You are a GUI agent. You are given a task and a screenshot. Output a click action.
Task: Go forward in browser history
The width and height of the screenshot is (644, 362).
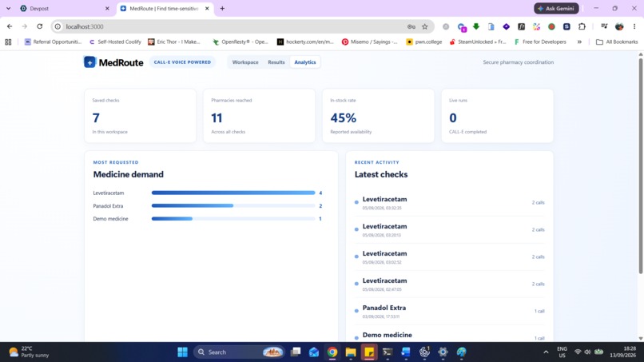click(x=25, y=26)
